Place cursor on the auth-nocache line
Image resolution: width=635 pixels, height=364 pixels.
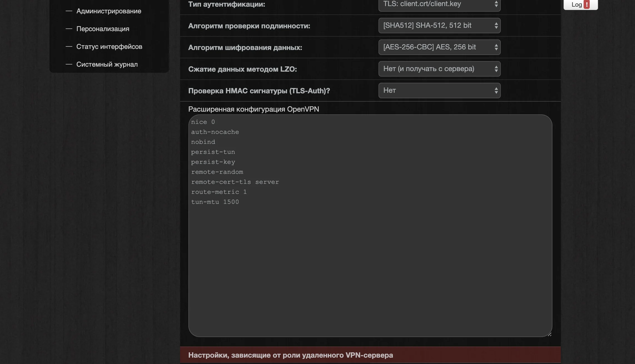click(x=215, y=132)
